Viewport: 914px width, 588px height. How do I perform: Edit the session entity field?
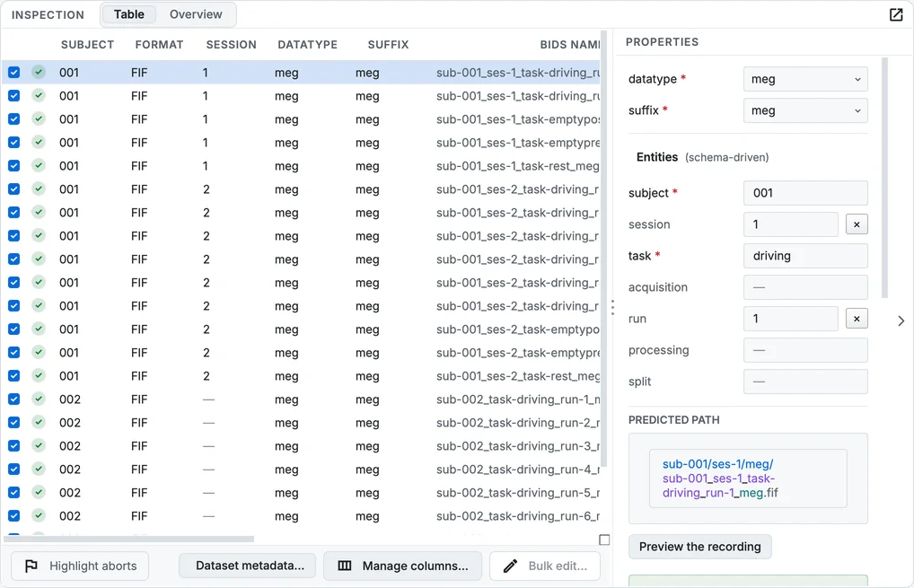[x=790, y=224]
